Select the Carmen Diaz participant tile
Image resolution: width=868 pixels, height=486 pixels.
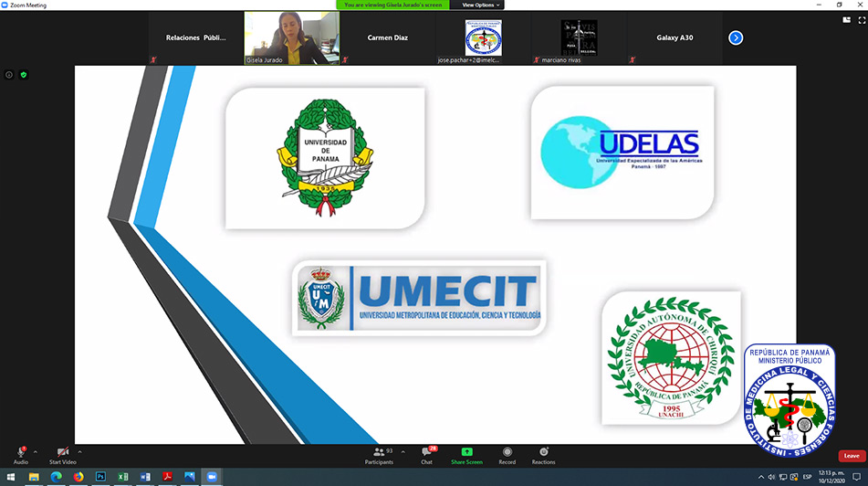pyautogui.click(x=388, y=37)
